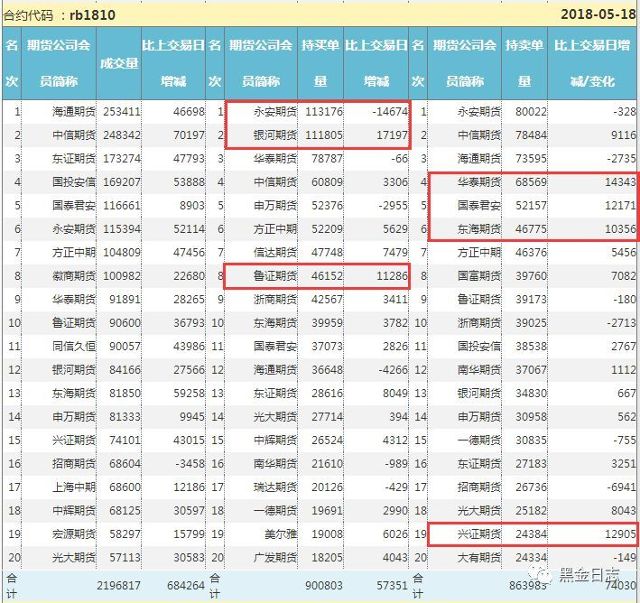Viewport: 640px width, 603px height.
Task: Click the 成交量 column header
Action: pos(119,63)
